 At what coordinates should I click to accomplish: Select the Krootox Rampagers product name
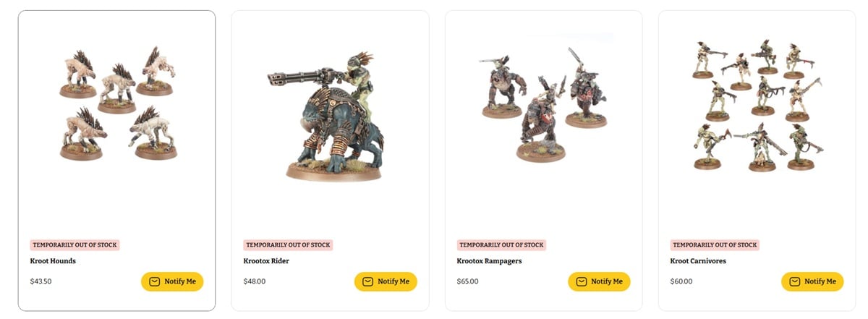489,261
